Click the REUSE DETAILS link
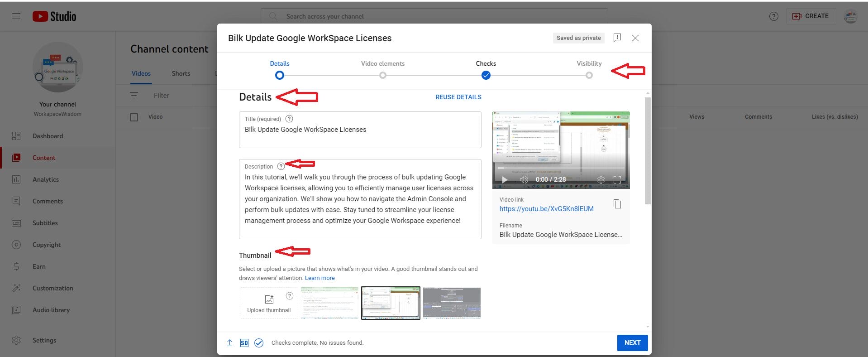The width and height of the screenshot is (868, 357). 458,97
